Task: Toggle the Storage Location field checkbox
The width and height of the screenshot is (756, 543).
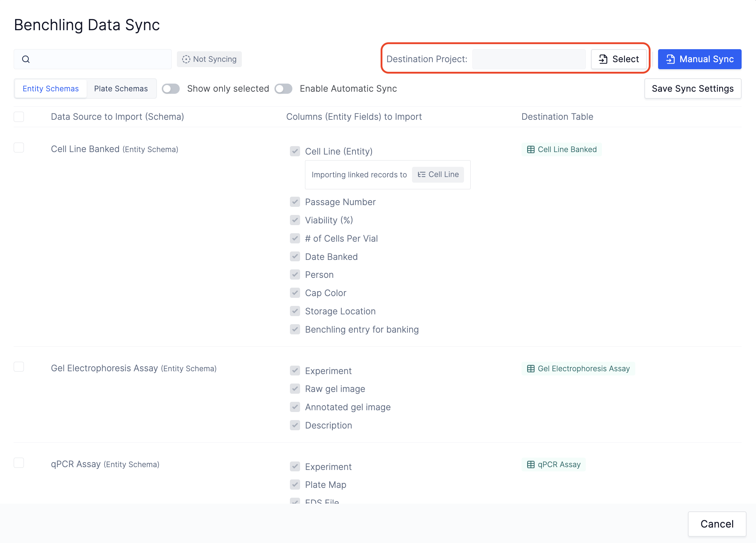Action: (295, 311)
